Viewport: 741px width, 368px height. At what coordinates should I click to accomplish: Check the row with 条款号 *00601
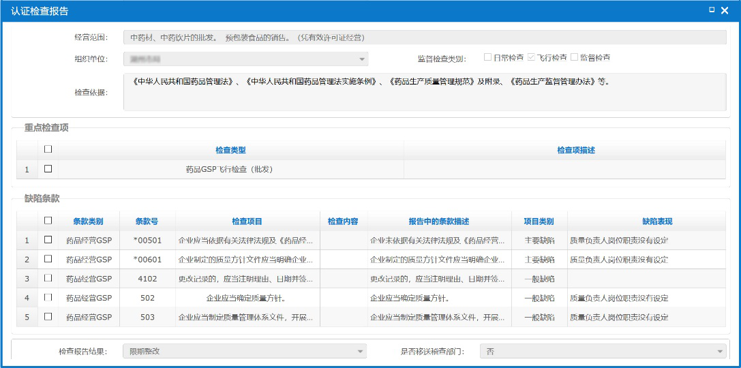coord(48,259)
